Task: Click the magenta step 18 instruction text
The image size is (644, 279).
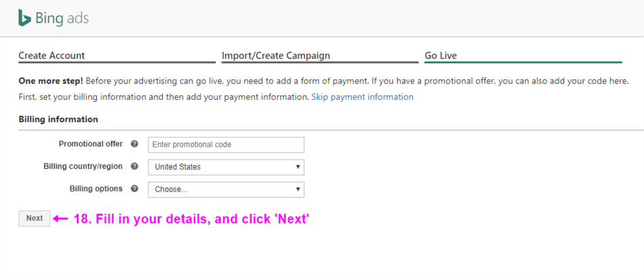Action: (x=191, y=219)
